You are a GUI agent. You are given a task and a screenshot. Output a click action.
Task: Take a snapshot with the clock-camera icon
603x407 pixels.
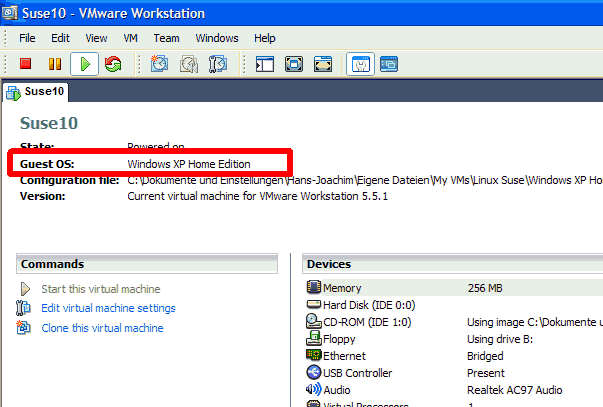pos(159,64)
